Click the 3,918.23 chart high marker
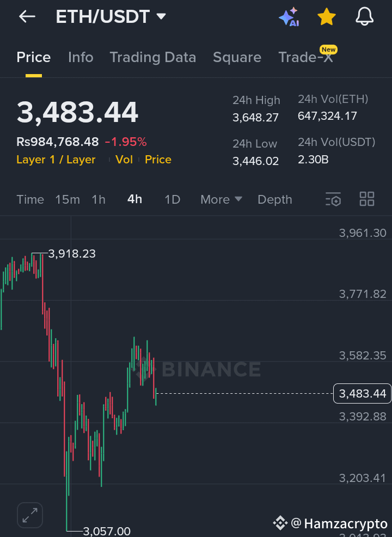The image size is (392, 537). [x=72, y=253]
